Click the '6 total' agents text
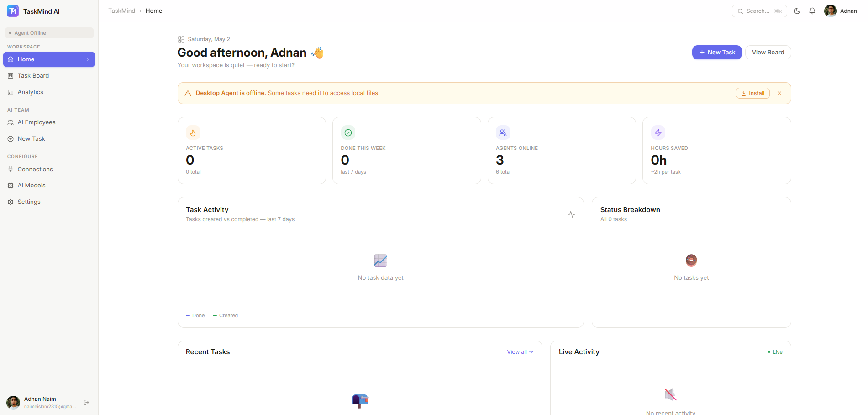The width and height of the screenshot is (868, 415). pos(503,172)
